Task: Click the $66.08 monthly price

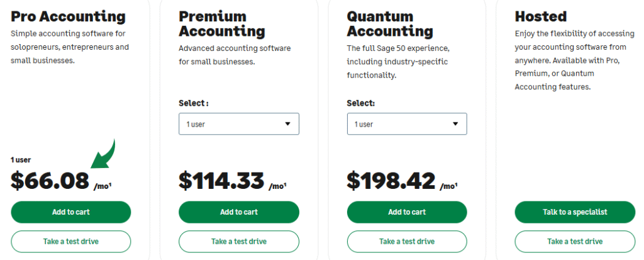Action: click(50, 181)
